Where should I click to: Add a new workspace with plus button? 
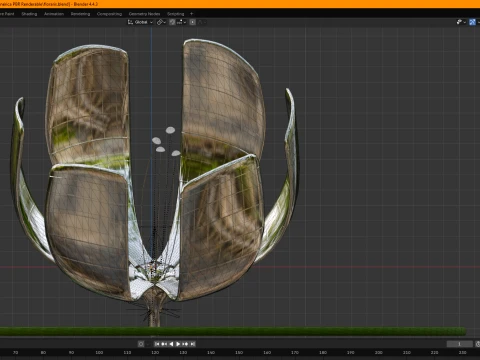coord(191,14)
